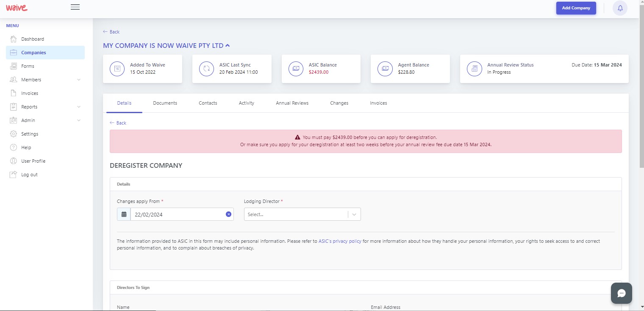Viewport: 644px width, 311px height.
Task: Click the Added To Waive calendar icon
Action: (117, 69)
